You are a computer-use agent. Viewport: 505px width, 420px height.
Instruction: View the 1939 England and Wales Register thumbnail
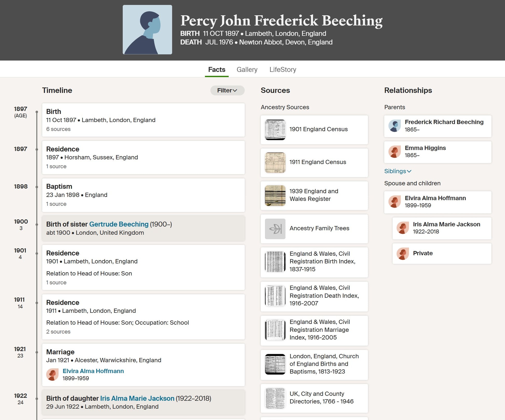275,196
